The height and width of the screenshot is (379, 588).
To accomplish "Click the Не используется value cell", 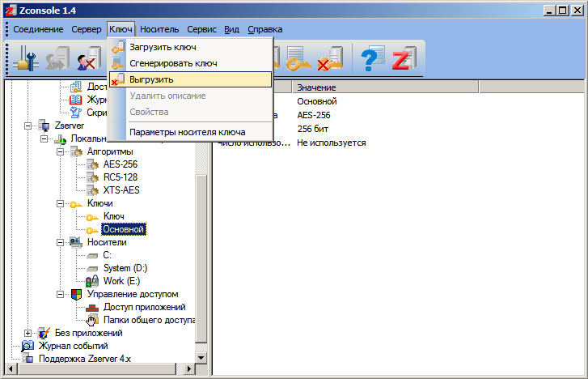I will pos(332,143).
